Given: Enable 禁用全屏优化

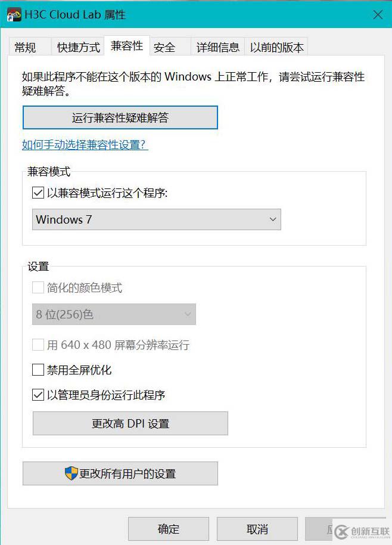Looking at the screenshot, I should point(38,370).
